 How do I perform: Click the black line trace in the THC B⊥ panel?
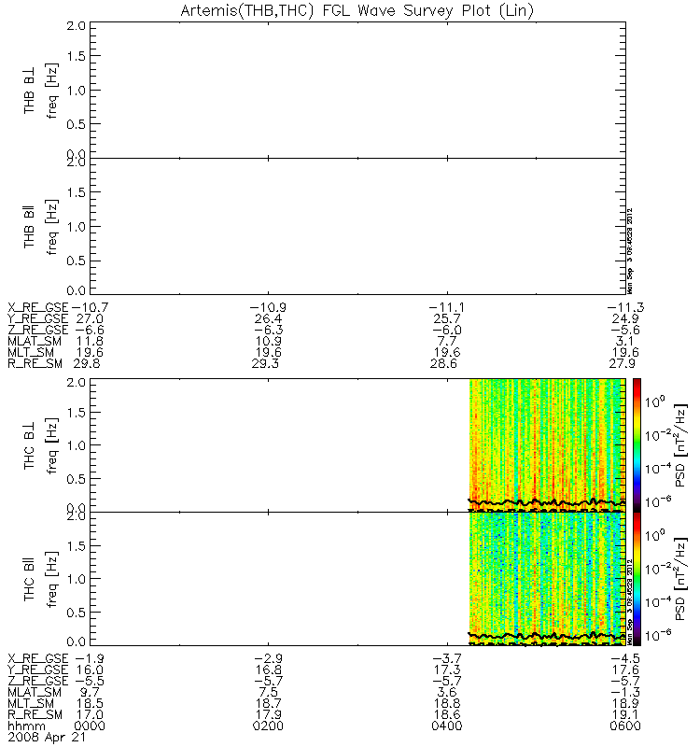(547, 502)
